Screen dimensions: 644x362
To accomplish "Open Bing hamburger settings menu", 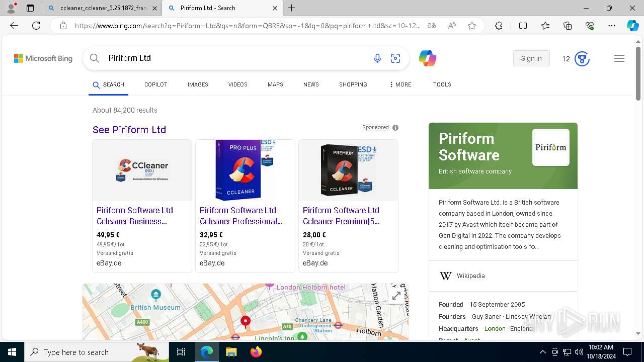I will pyautogui.click(x=619, y=58).
